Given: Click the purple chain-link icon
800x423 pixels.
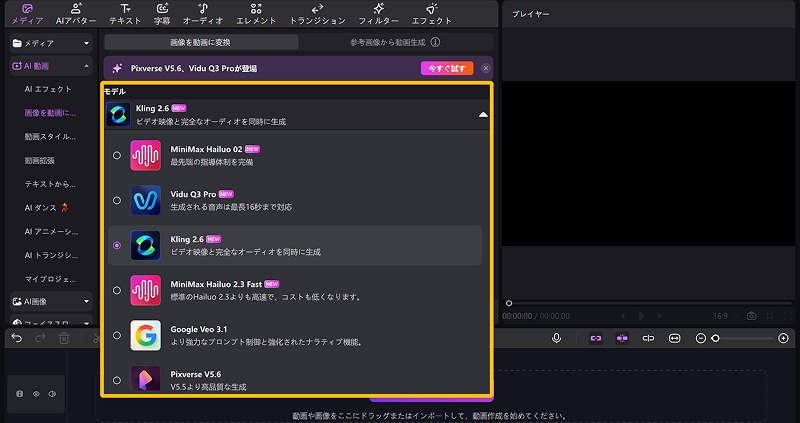Looking at the screenshot, I should [x=595, y=338].
